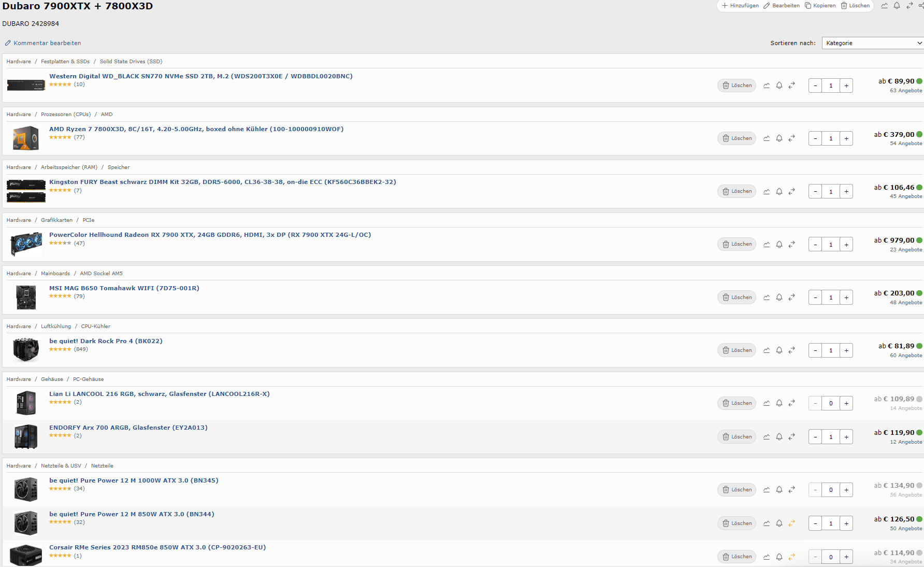
Task: Open AMD Sockel AM5 breadcrumb link
Action: tap(102, 274)
